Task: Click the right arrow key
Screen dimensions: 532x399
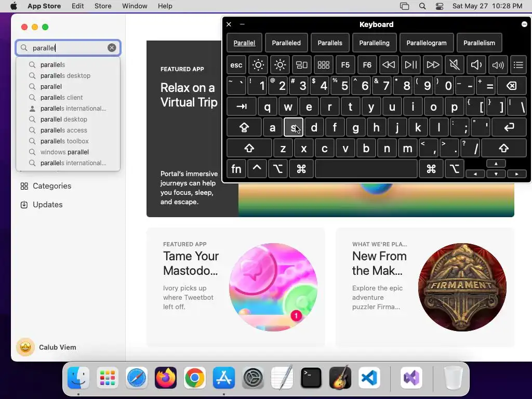Action: (517, 174)
